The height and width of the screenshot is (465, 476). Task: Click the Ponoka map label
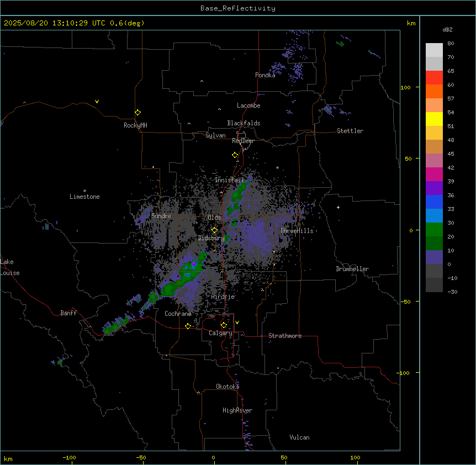pyautogui.click(x=265, y=75)
